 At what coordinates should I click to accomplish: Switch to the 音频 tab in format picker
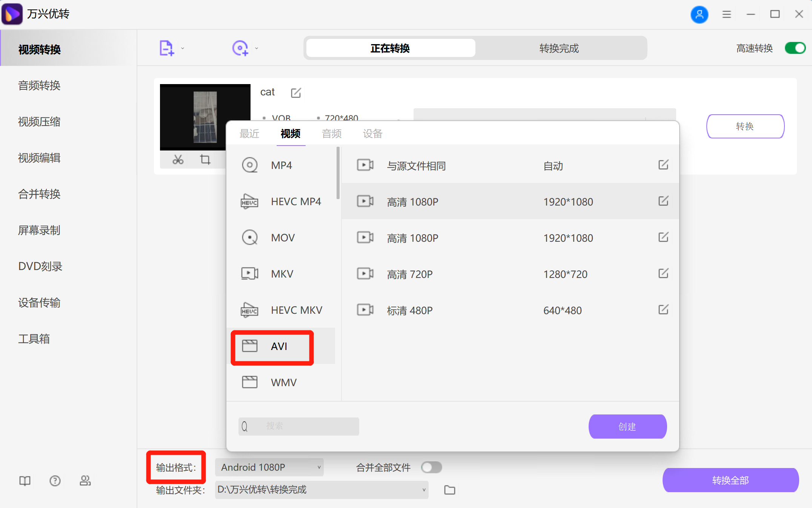[331, 134]
